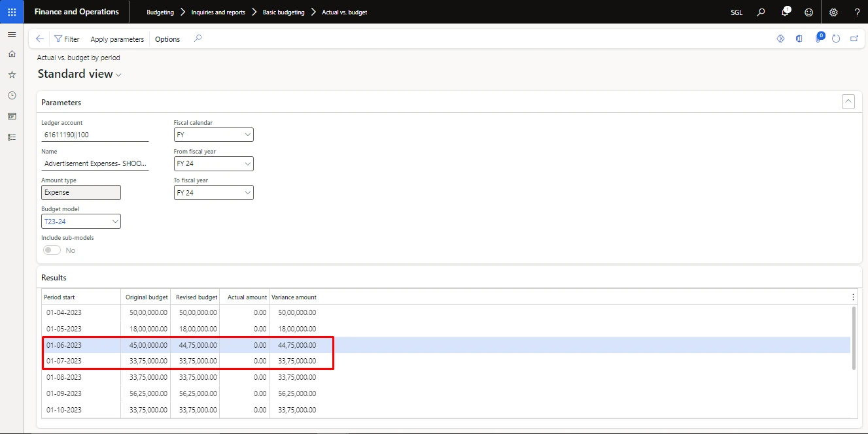
Task: Click the SGL company selector
Action: coord(736,12)
